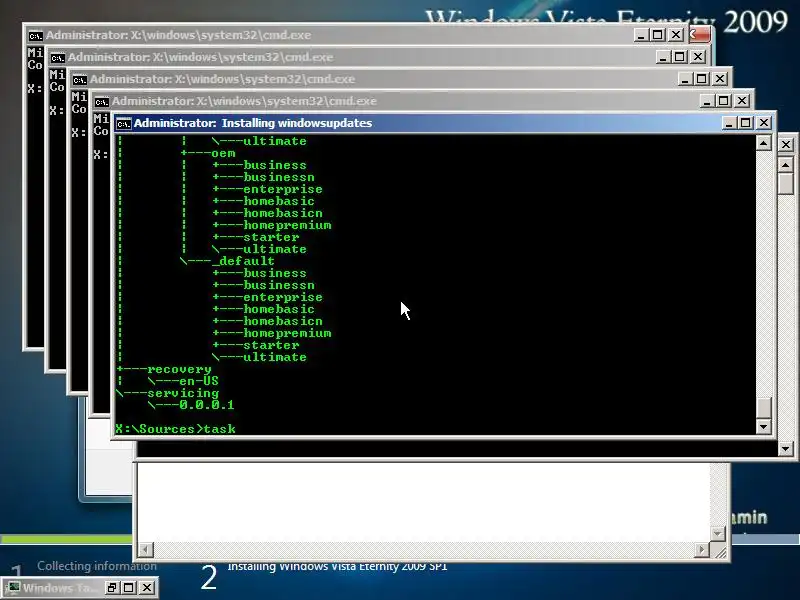Viewport: 800px width, 600px height.
Task: Close the minimized Windows Task Manager window
Action: pos(146,588)
